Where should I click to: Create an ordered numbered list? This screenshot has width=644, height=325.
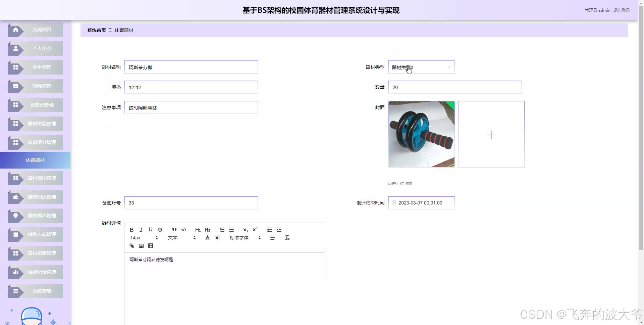click(x=222, y=230)
